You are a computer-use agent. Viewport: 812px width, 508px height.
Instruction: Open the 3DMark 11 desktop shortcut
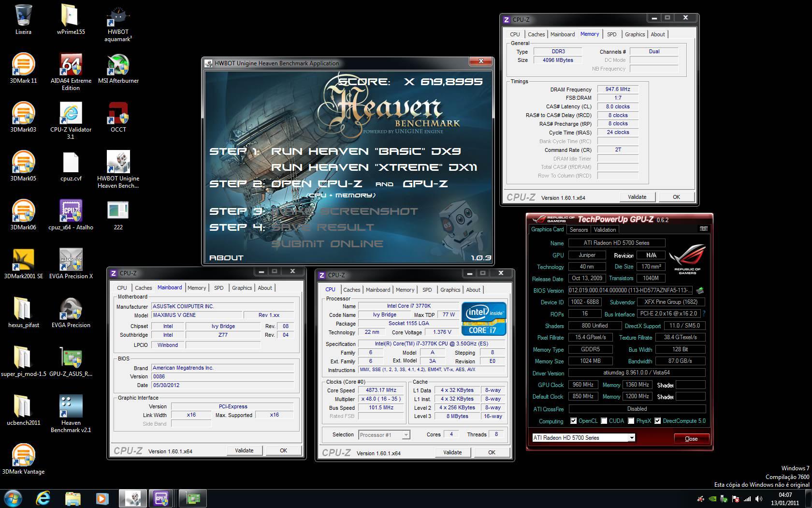click(x=23, y=68)
